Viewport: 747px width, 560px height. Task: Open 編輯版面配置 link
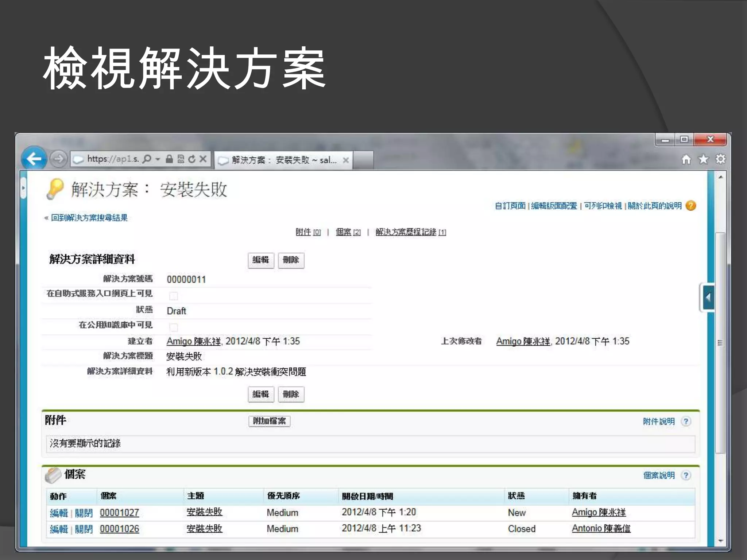point(554,206)
